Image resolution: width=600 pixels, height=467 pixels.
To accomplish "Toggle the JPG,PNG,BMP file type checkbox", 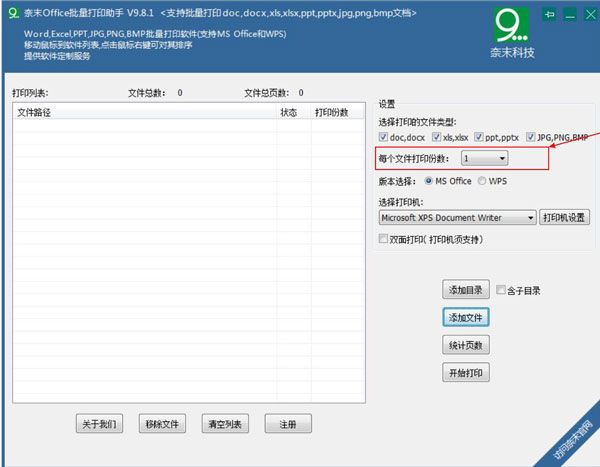I will [530, 137].
